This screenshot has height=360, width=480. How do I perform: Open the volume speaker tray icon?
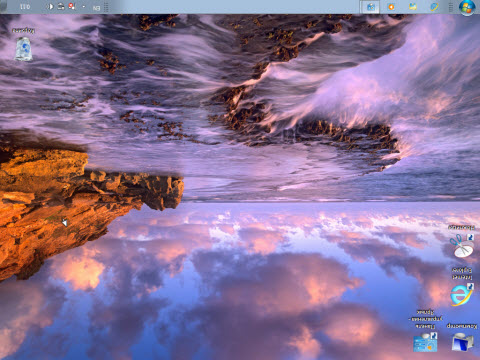50,7
